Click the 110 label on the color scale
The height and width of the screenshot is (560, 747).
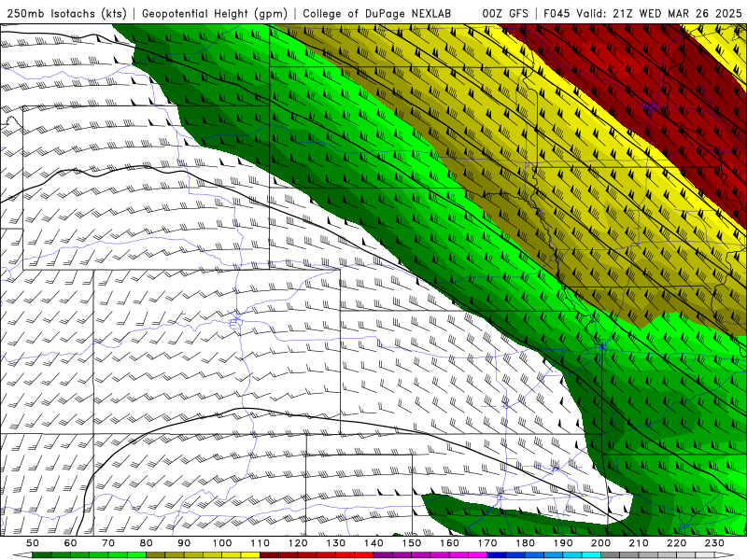(x=261, y=543)
